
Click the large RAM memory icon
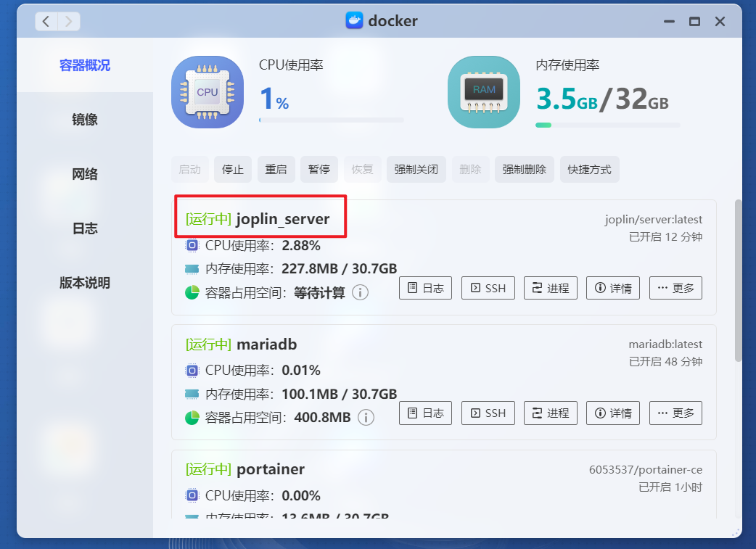coord(484,92)
